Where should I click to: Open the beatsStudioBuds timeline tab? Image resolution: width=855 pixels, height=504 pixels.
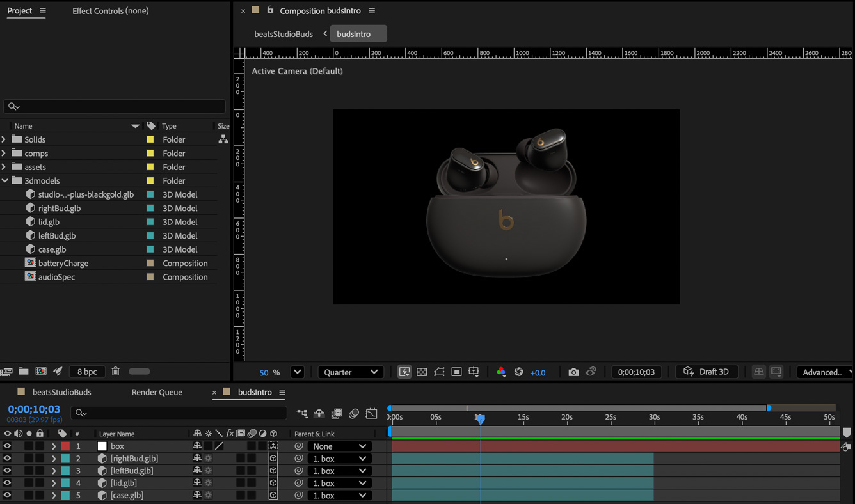(62, 392)
